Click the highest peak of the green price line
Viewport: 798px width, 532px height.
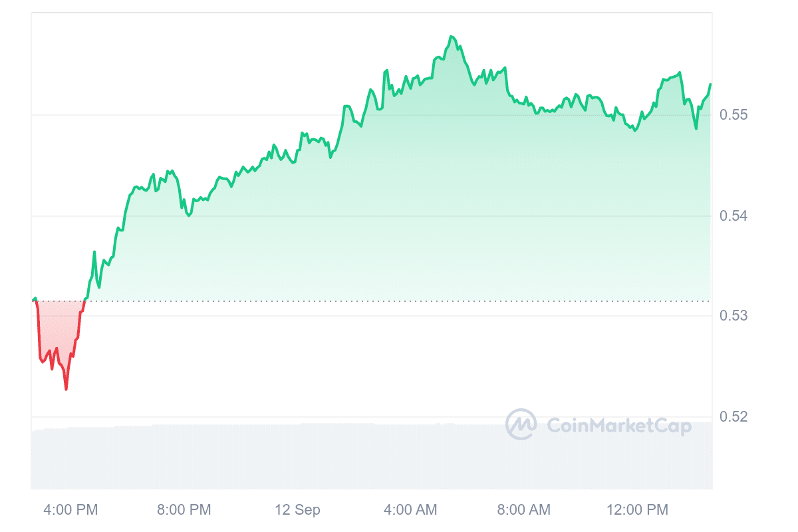pos(451,37)
